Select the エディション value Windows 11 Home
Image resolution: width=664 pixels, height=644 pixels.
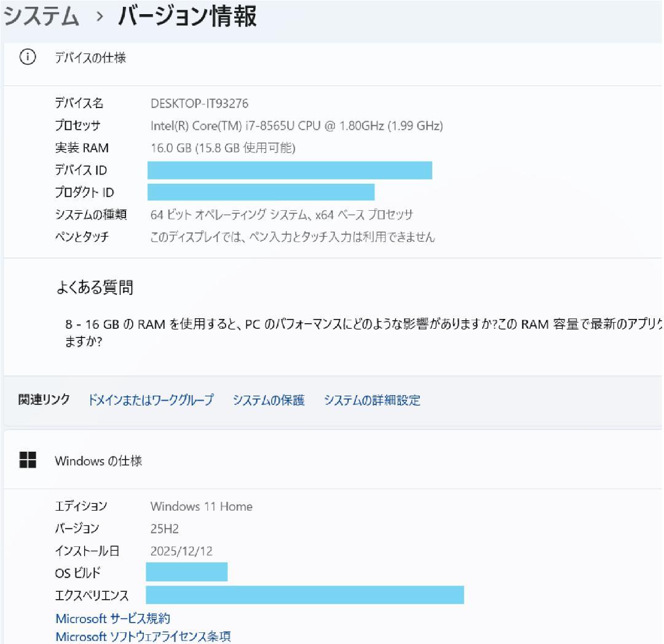click(x=202, y=506)
